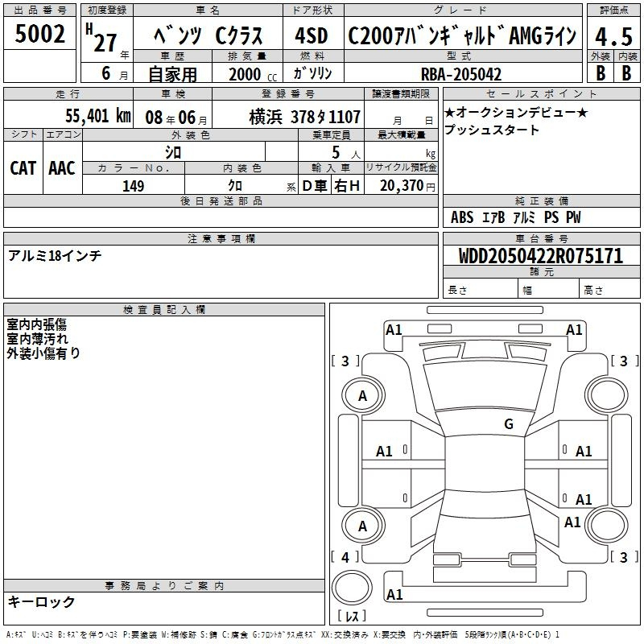Select the A mark on the front wheel
Screen dimensions: 644x644
tap(363, 396)
